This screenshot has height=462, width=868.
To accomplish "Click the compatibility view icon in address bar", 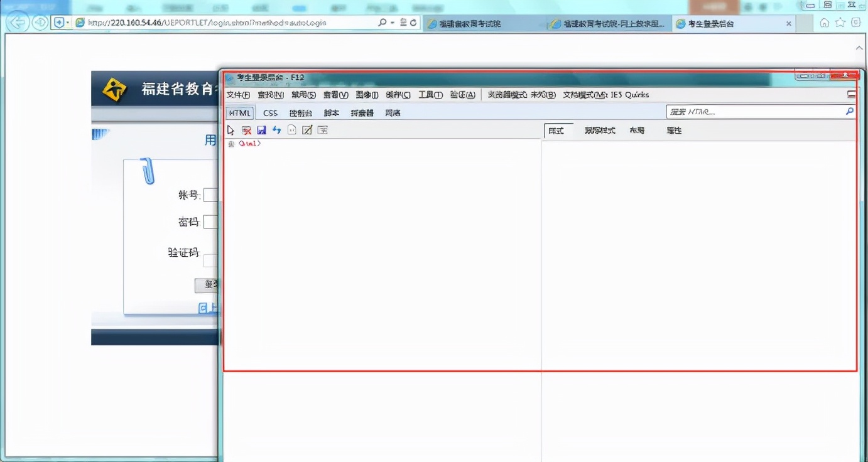I will 404,23.
